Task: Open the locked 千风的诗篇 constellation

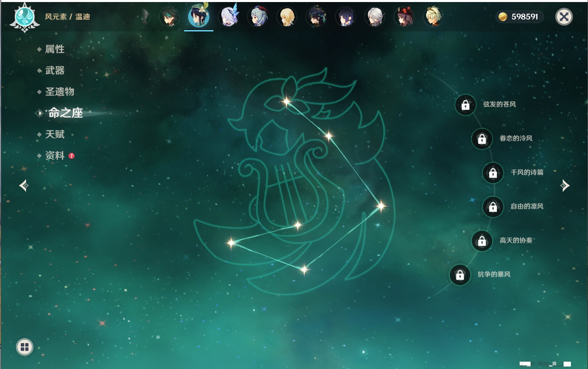Action: [x=493, y=173]
